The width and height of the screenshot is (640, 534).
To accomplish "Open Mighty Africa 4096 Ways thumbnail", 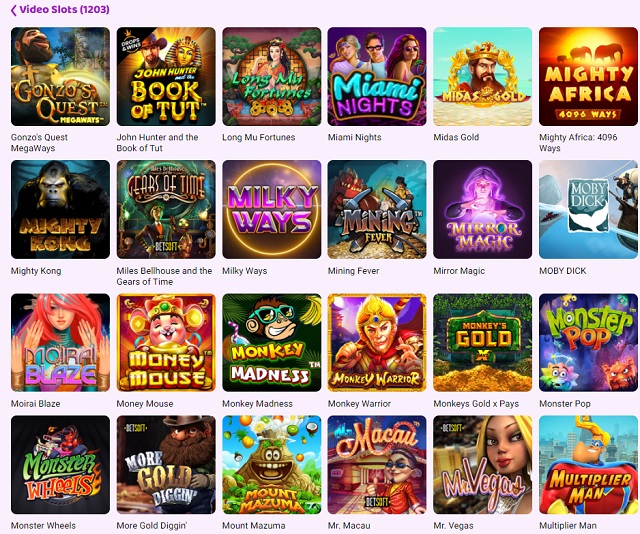I will [589, 76].
